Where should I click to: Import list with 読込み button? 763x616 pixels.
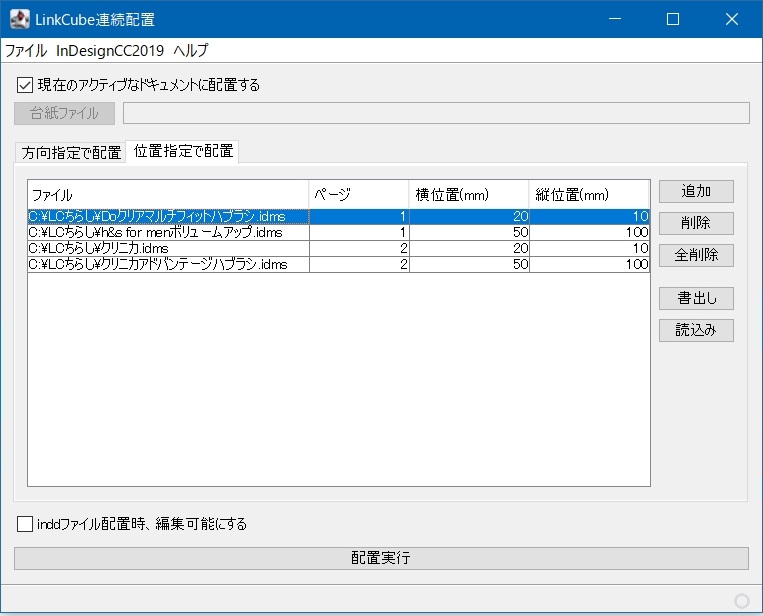[x=696, y=330]
